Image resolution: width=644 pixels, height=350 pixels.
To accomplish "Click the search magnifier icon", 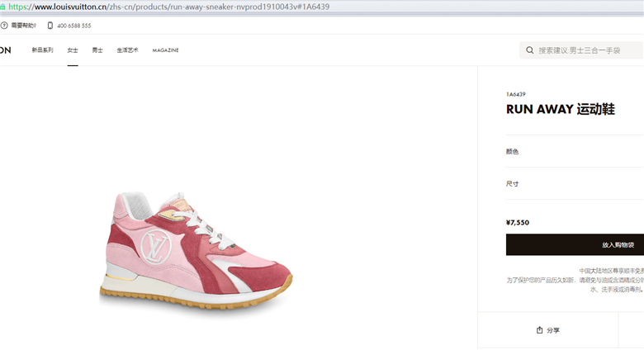I will pyautogui.click(x=530, y=50).
